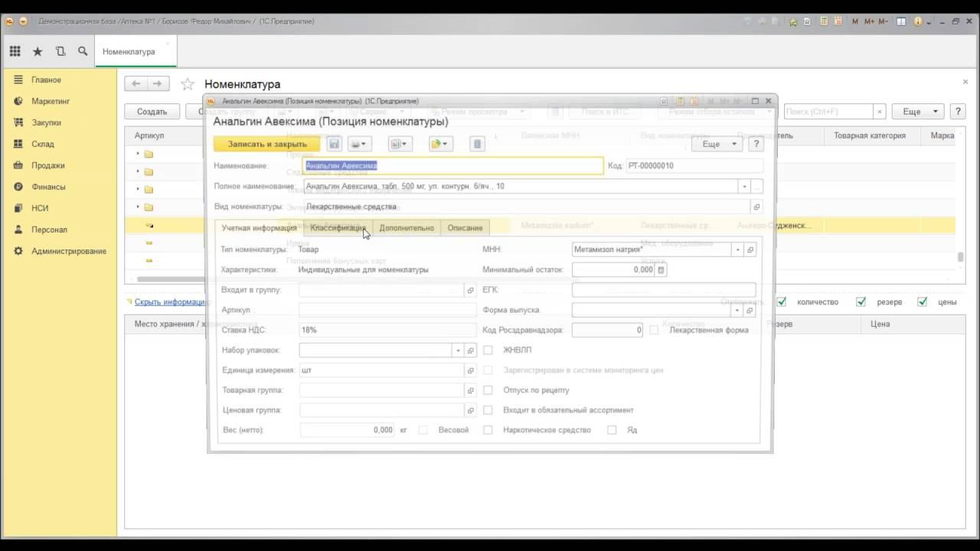Expand the Набор упаковок dropdown arrow

pos(459,350)
